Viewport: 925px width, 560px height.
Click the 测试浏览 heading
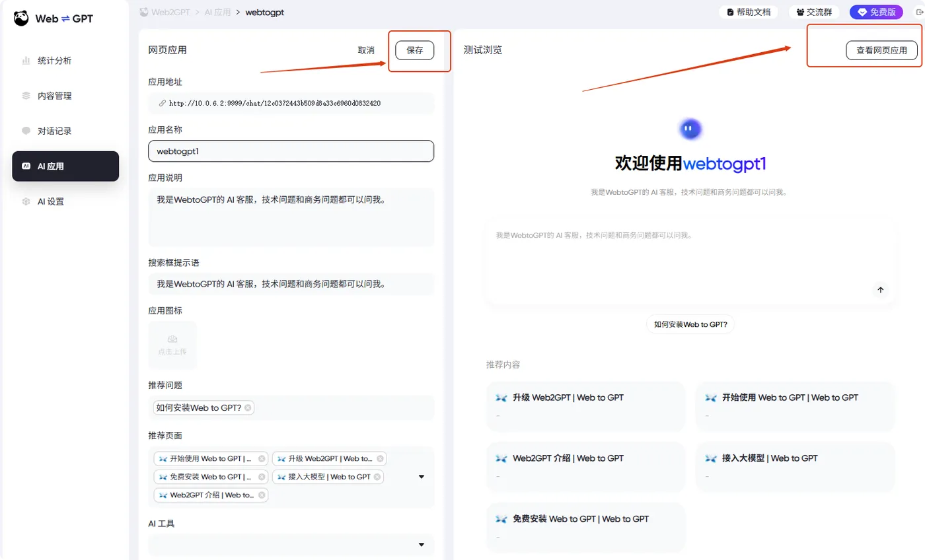tap(482, 50)
